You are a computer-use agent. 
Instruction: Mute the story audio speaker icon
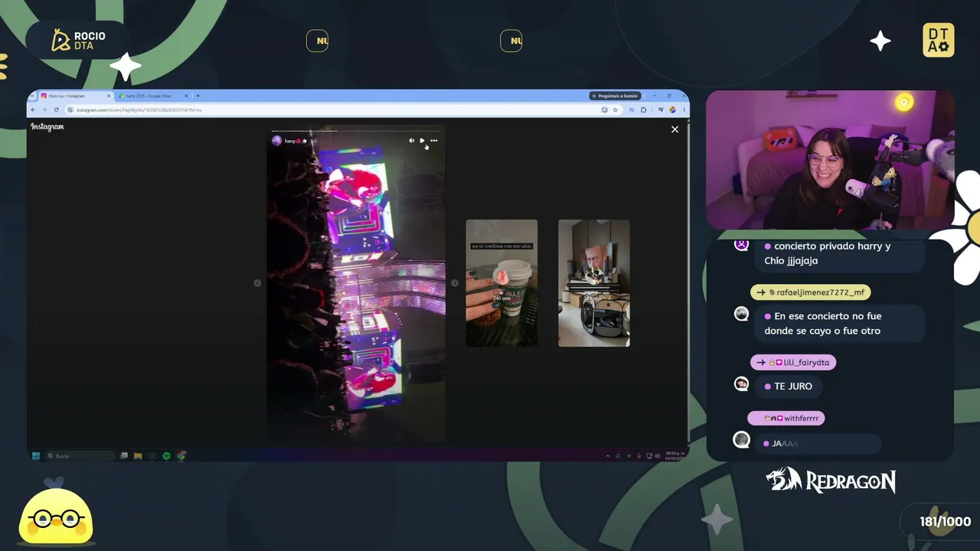pos(411,141)
